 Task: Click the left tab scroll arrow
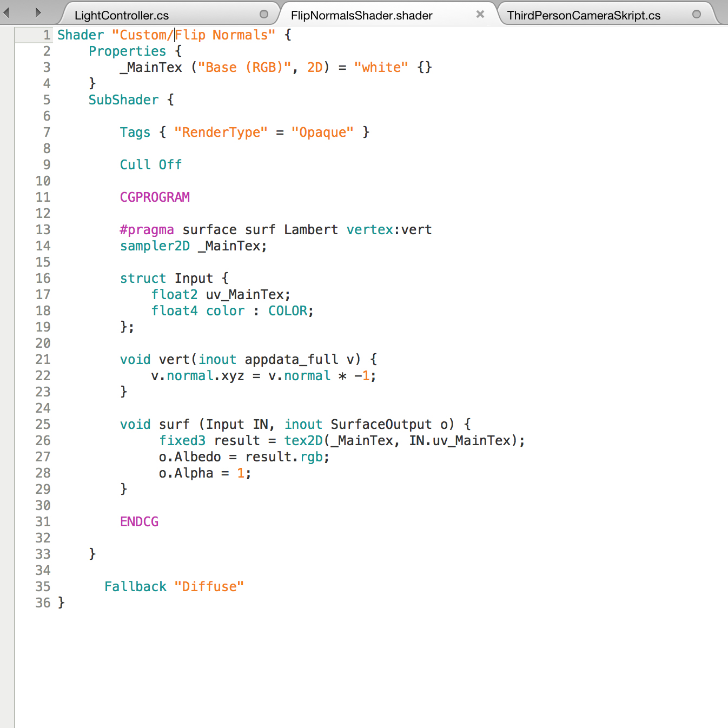pos(6,12)
